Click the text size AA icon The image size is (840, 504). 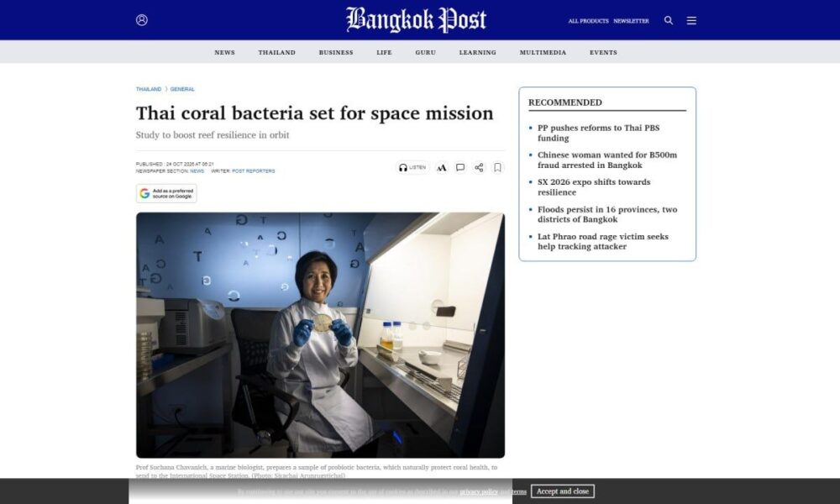442,168
